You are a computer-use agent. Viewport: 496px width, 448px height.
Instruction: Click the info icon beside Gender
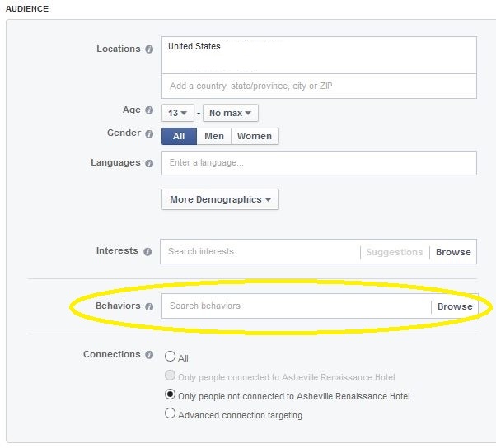click(x=149, y=133)
